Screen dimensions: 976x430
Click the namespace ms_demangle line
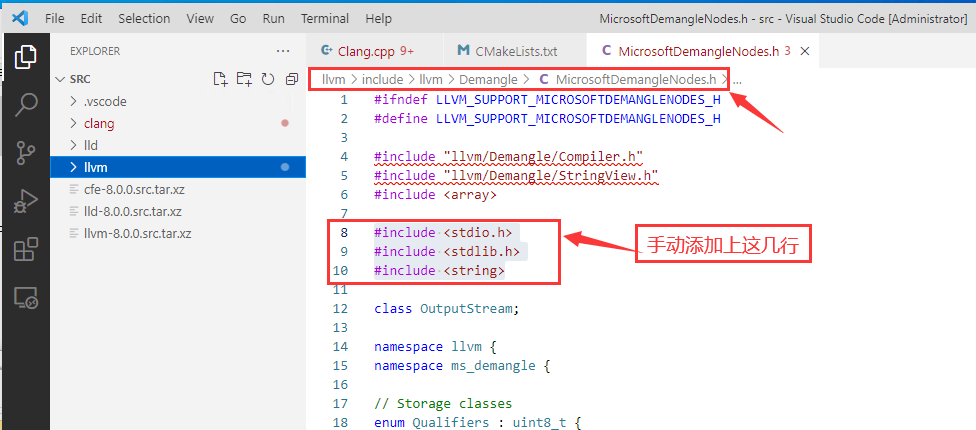462,365
